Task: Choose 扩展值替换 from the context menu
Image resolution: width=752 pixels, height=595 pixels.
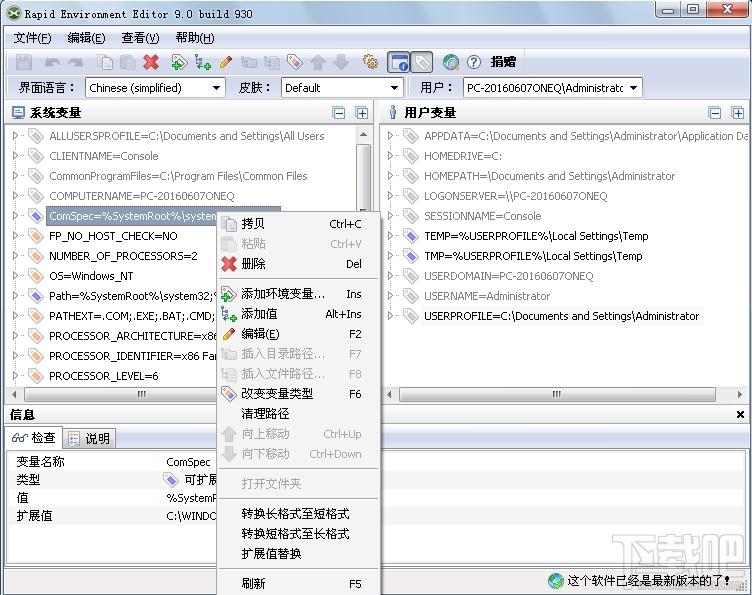Action: [x=298, y=554]
